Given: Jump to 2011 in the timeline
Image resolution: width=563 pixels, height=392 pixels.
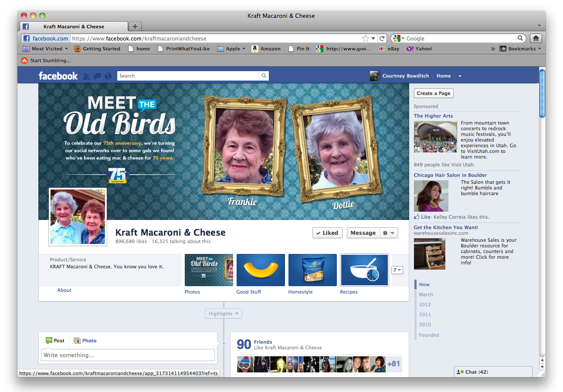Looking at the screenshot, I should coord(425,314).
